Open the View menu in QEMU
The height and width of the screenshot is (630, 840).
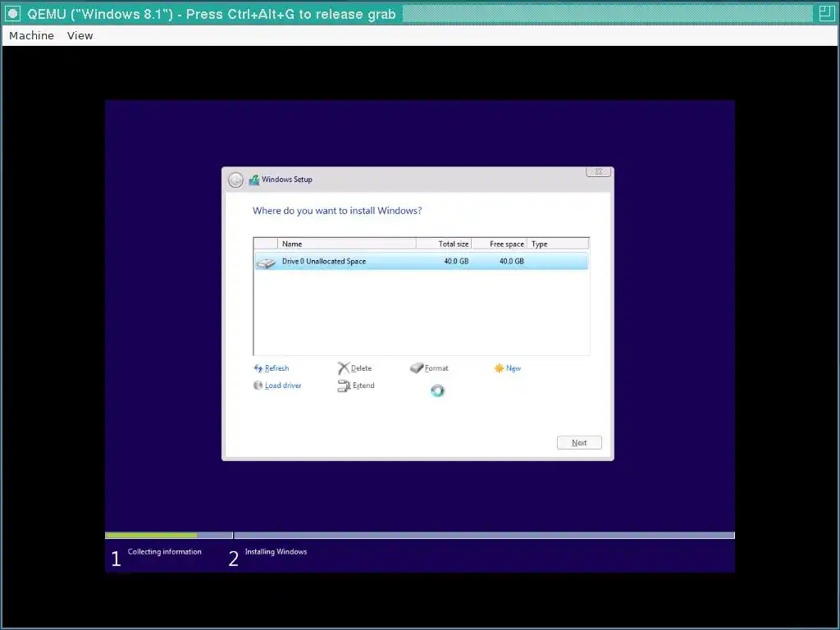click(x=80, y=35)
